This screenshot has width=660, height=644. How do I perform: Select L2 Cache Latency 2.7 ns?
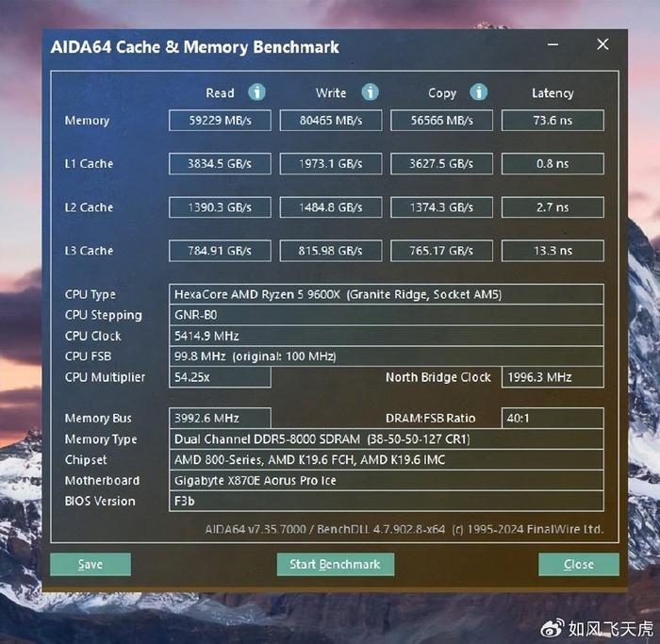[x=553, y=207]
